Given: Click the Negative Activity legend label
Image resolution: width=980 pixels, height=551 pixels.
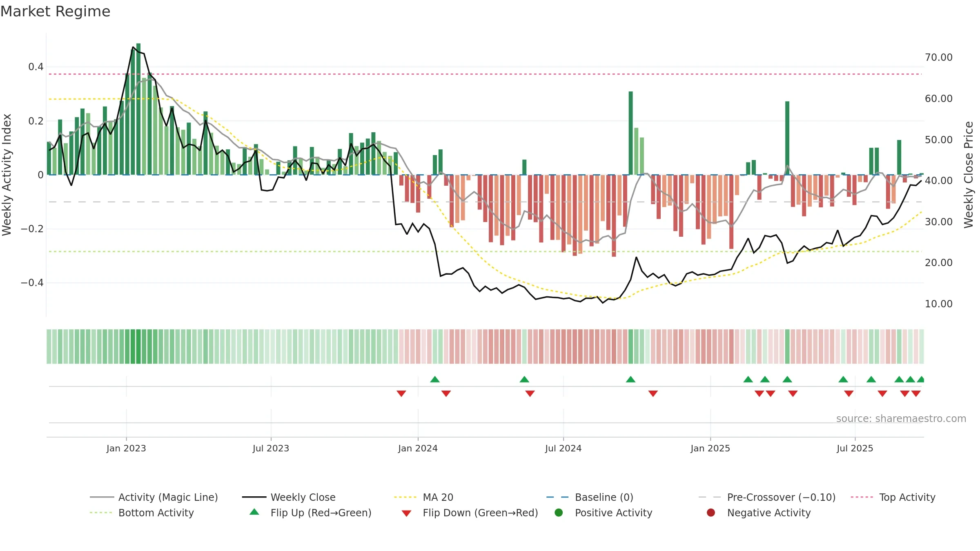Looking at the screenshot, I should coord(769,513).
